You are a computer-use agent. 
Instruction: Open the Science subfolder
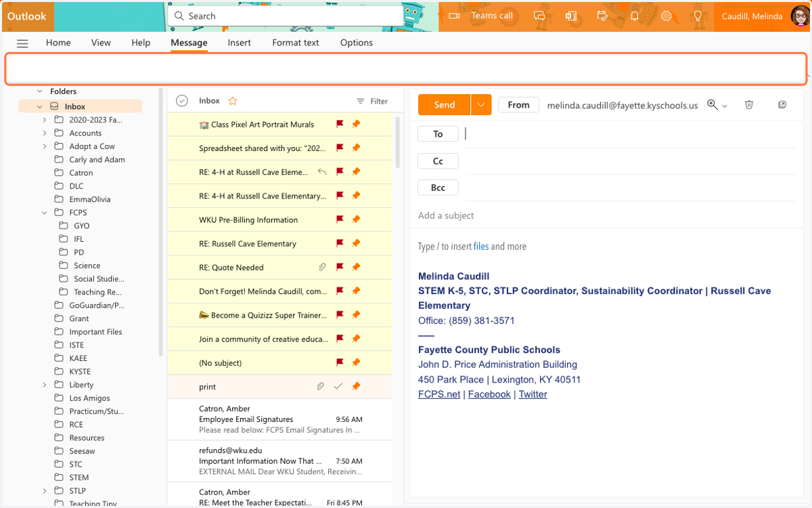[x=87, y=266]
